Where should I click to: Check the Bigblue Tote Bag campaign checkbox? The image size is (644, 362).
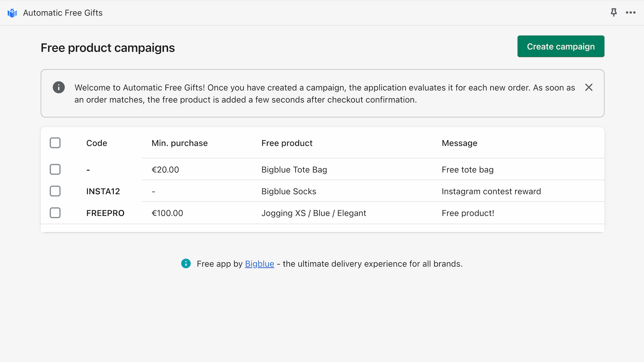click(x=55, y=169)
